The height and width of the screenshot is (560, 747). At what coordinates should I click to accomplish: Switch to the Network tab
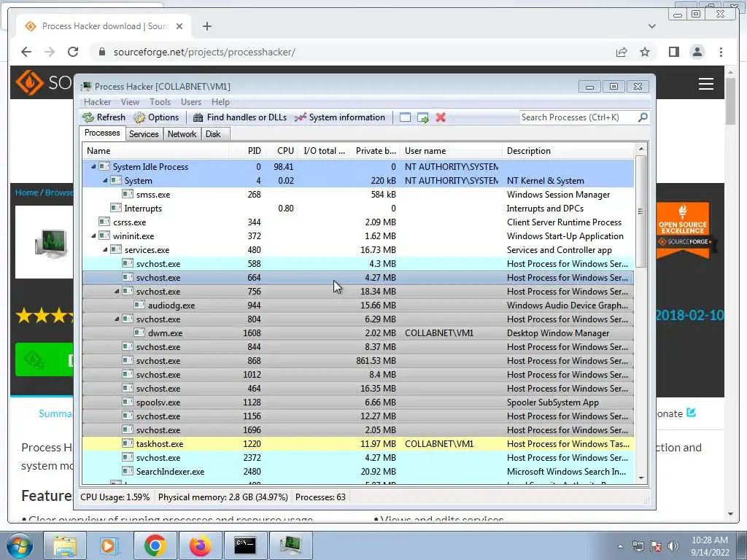pos(182,134)
